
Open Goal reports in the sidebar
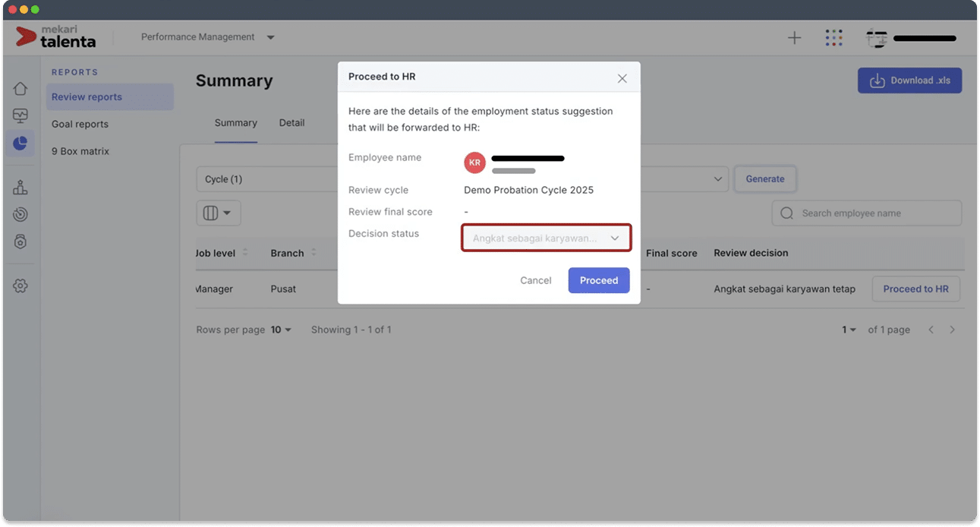click(x=80, y=125)
